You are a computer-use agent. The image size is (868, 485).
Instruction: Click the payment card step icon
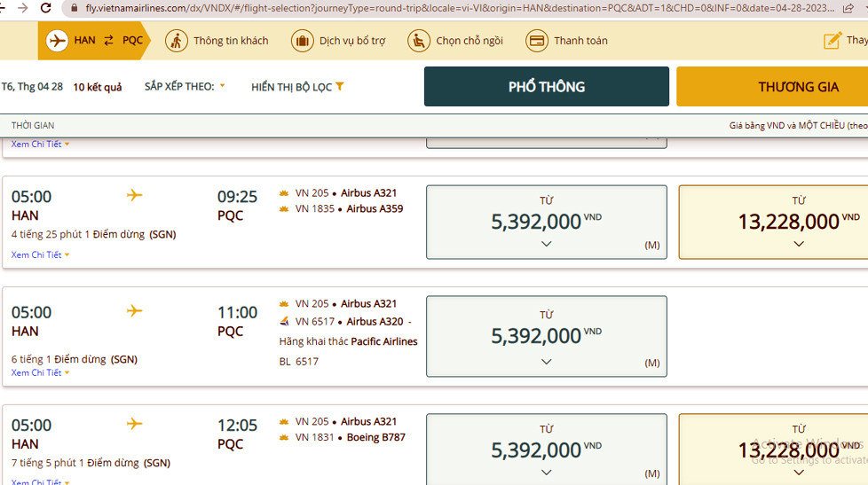536,41
